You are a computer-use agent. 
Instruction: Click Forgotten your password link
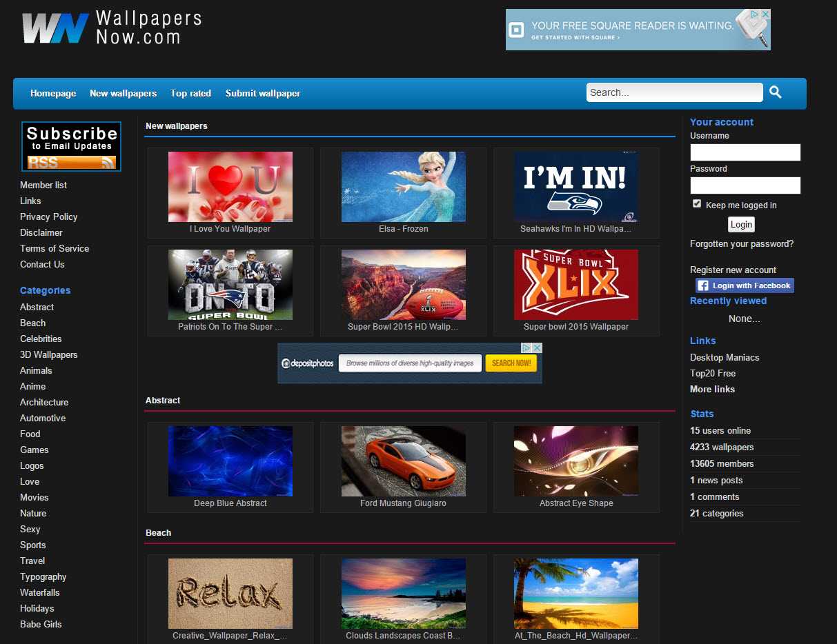click(742, 244)
